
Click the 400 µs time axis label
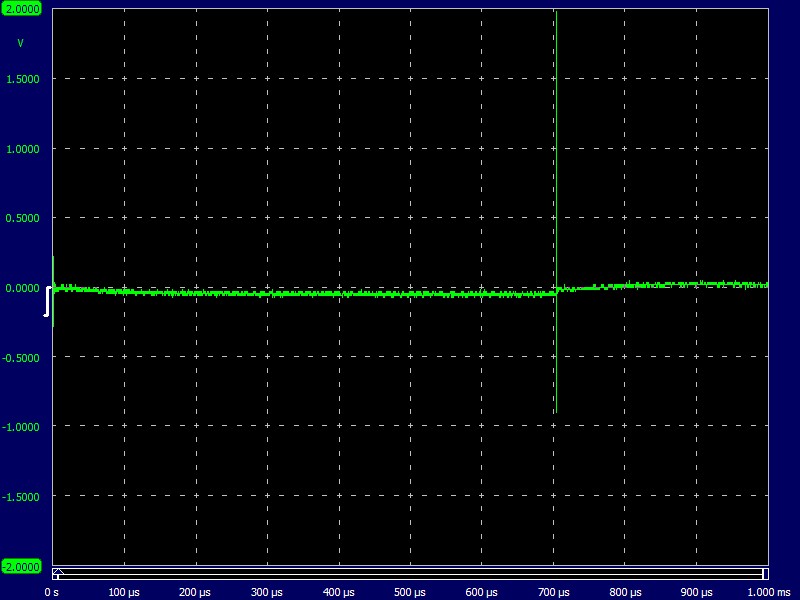point(339,592)
